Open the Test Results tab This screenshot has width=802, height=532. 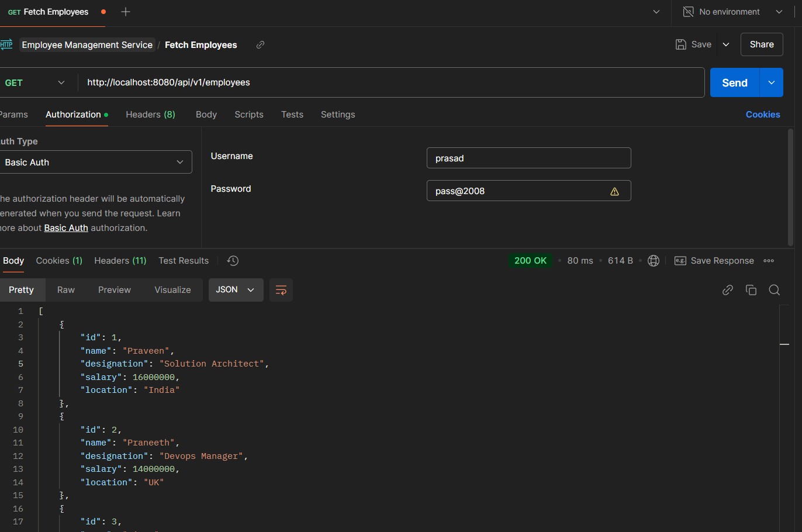[x=184, y=261]
